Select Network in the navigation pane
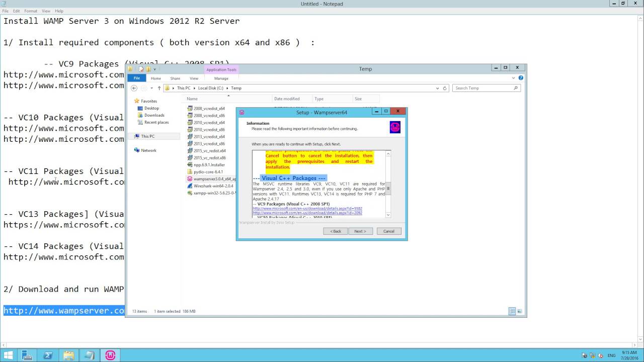 148,150
